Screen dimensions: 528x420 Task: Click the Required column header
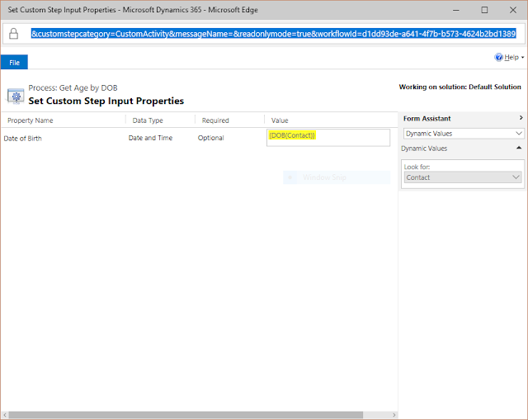[x=215, y=120]
